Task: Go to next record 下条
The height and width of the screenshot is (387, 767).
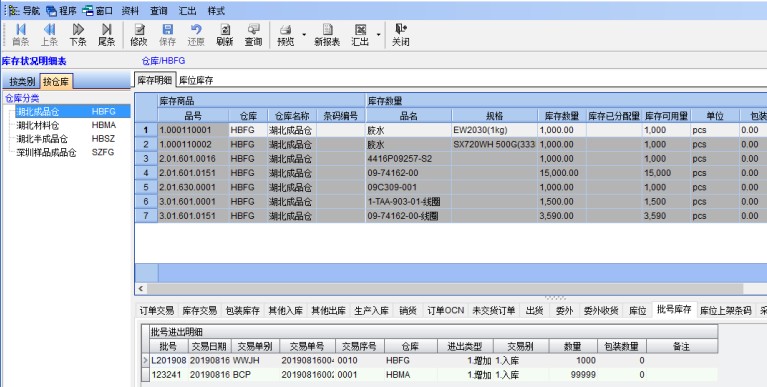Action: click(x=78, y=35)
